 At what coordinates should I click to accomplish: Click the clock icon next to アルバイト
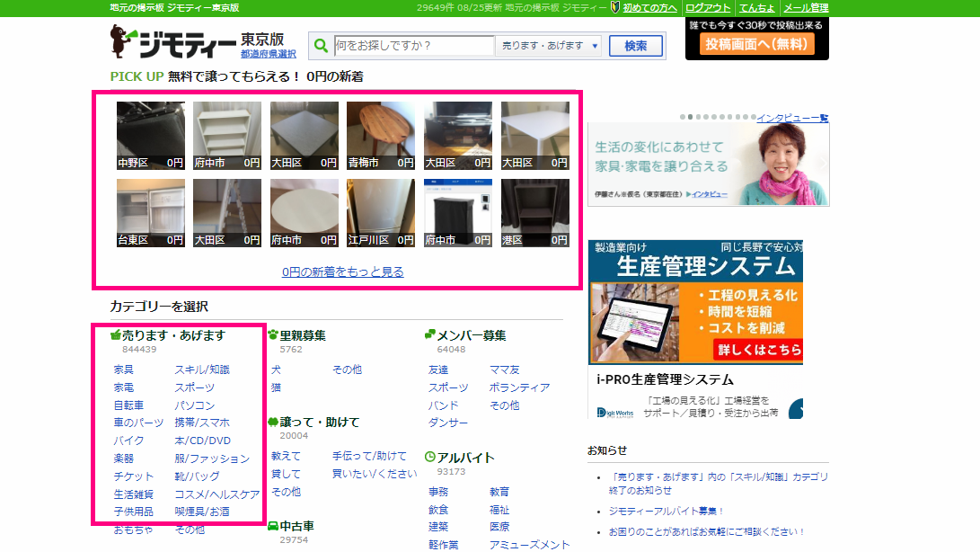tap(430, 458)
